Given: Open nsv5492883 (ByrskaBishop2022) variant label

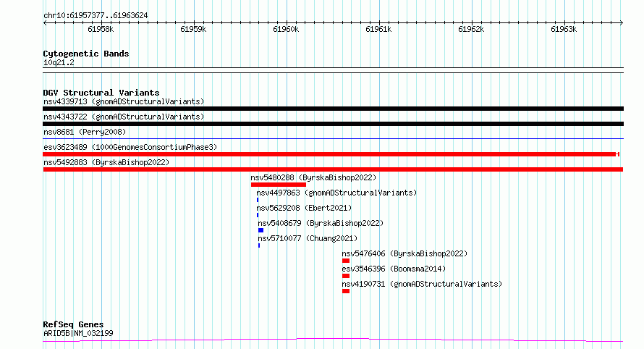Looking at the screenshot, I should (x=106, y=162).
